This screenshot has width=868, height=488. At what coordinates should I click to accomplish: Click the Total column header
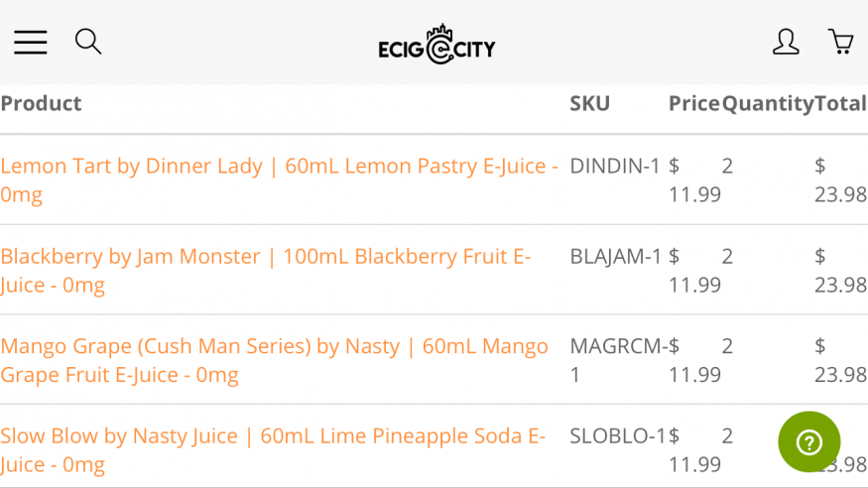click(840, 103)
